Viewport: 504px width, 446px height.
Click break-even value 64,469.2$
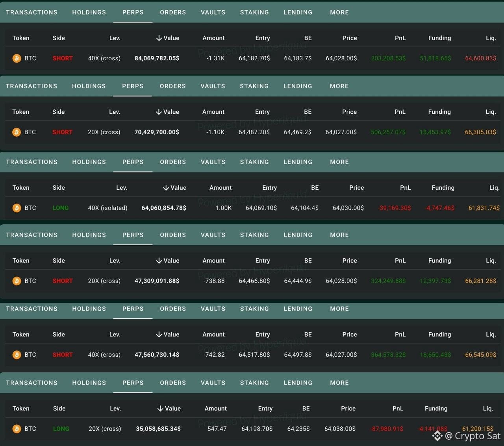point(298,132)
